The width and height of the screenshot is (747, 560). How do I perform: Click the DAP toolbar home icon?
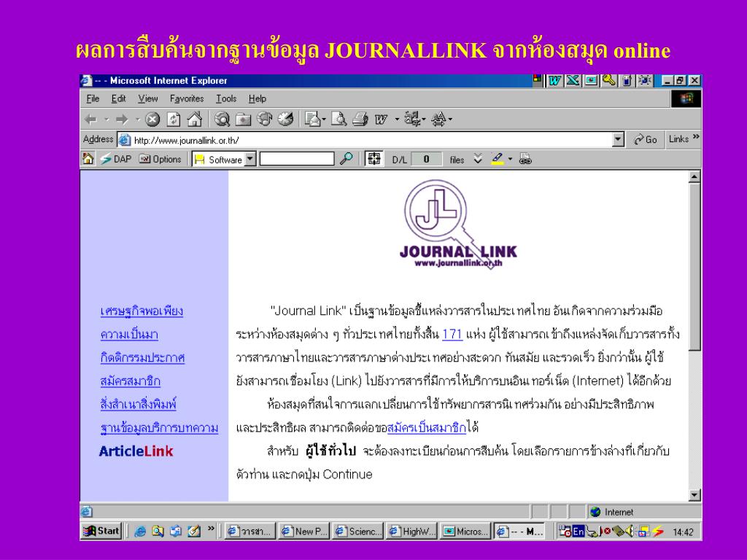pyautogui.click(x=88, y=158)
